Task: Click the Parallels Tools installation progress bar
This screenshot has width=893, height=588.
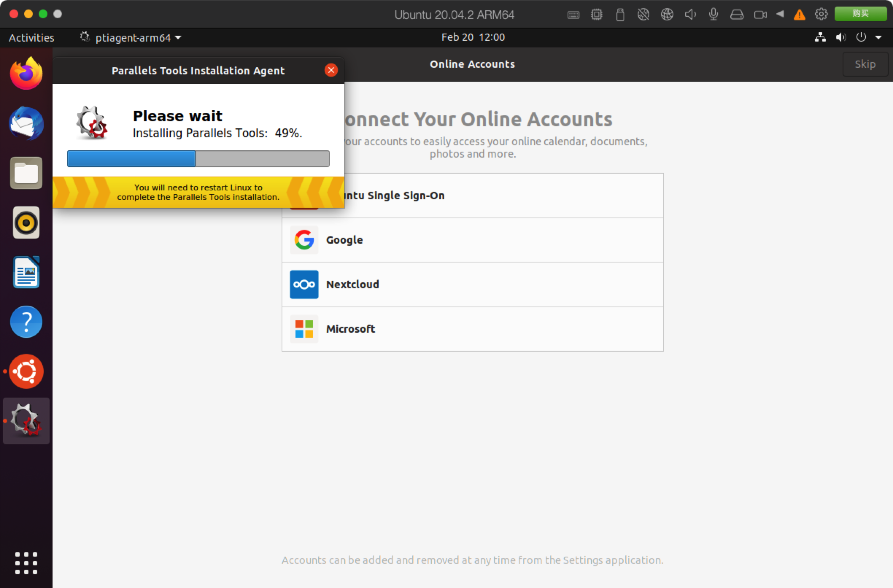Action: point(198,159)
